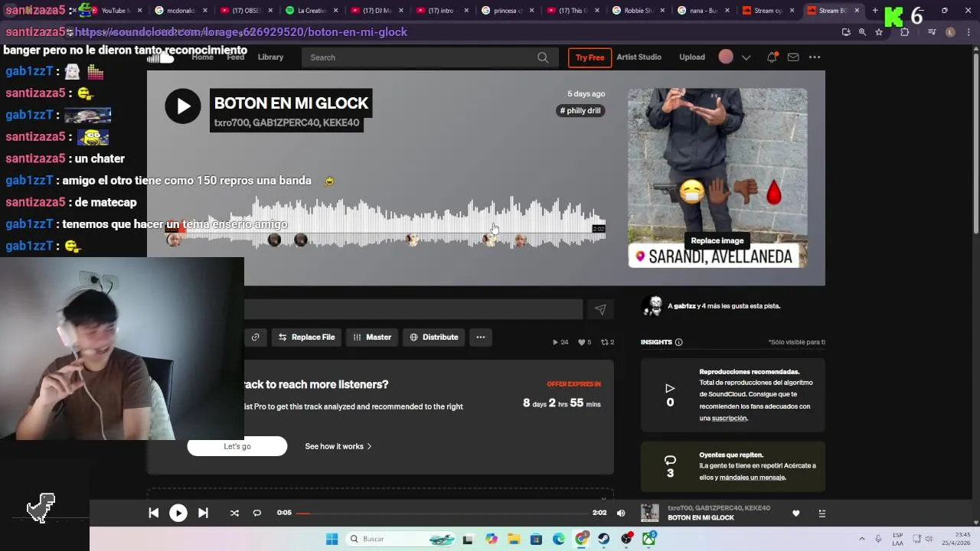Open Artist Studio
Image resolution: width=980 pixels, height=551 pixels.
pyautogui.click(x=639, y=57)
